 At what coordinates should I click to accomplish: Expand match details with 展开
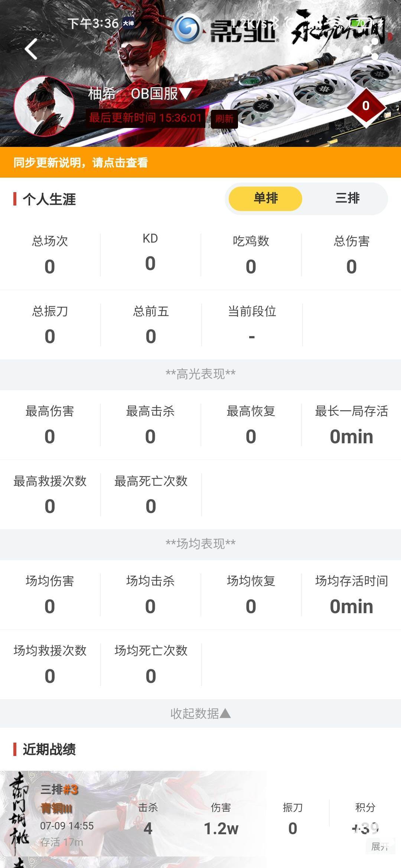[380, 847]
